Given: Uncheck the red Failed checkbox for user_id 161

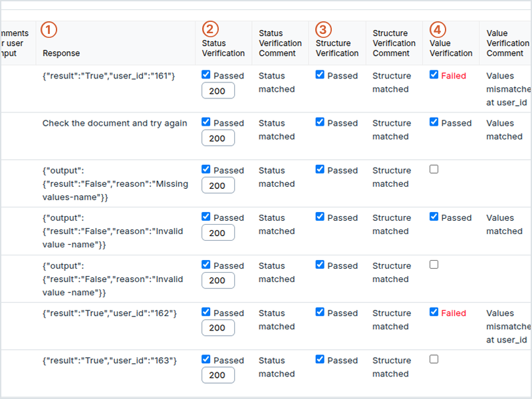Looking at the screenshot, I should pyautogui.click(x=434, y=74).
